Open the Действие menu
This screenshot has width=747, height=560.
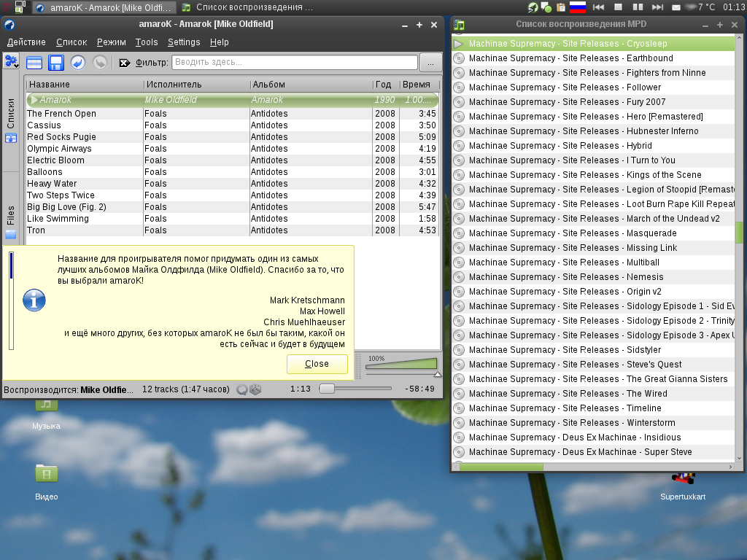point(26,42)
